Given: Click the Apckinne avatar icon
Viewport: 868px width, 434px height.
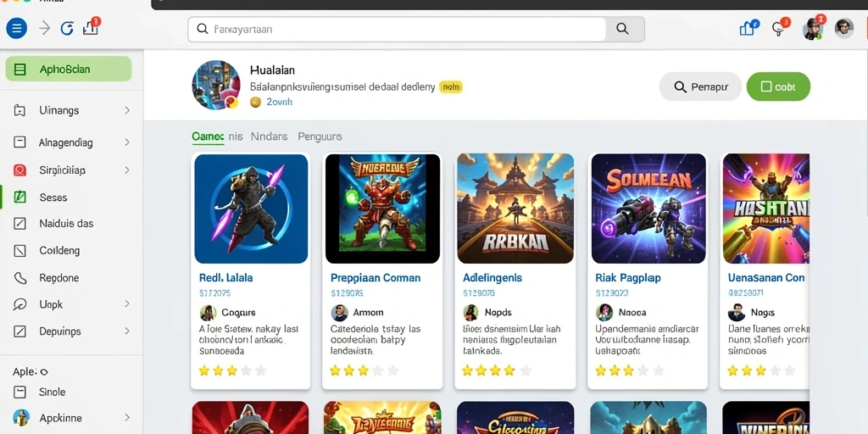Looking at the screenshot, I should tap(20, 417).
